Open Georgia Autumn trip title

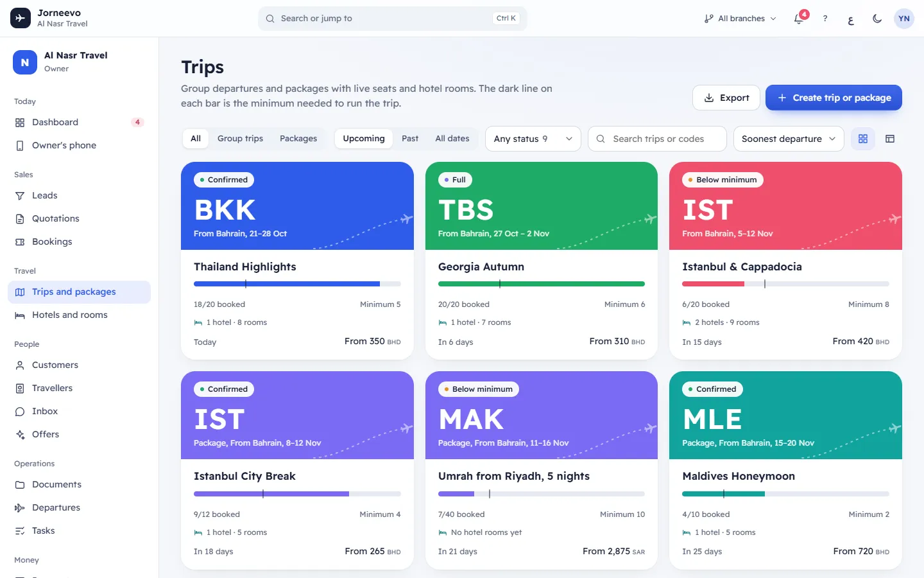[x=481, y=267]
